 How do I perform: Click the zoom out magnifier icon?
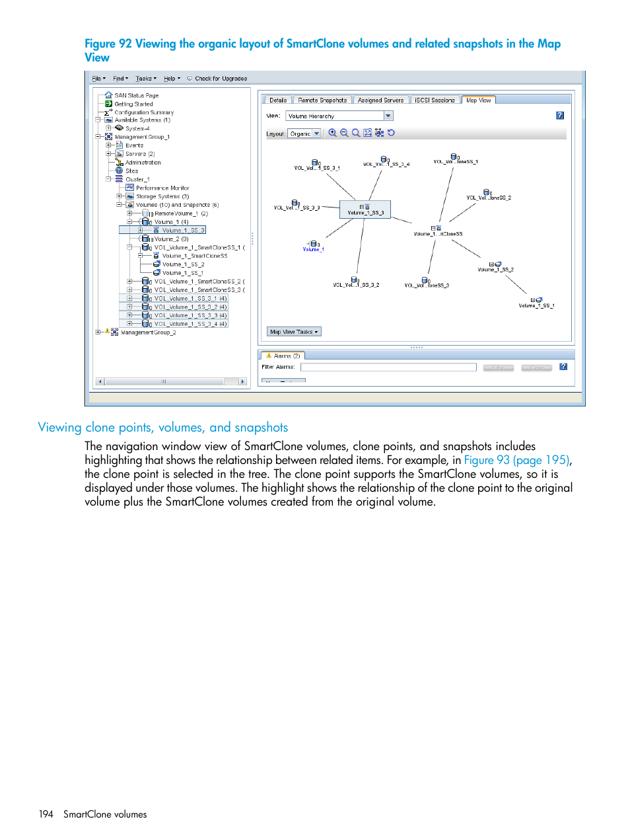click(344, 133)
